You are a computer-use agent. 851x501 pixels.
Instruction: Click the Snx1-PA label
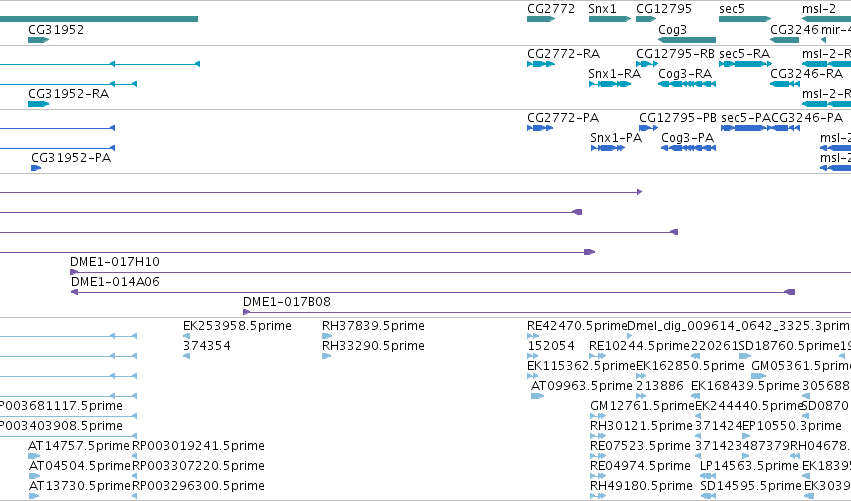(x=616, y=138)
